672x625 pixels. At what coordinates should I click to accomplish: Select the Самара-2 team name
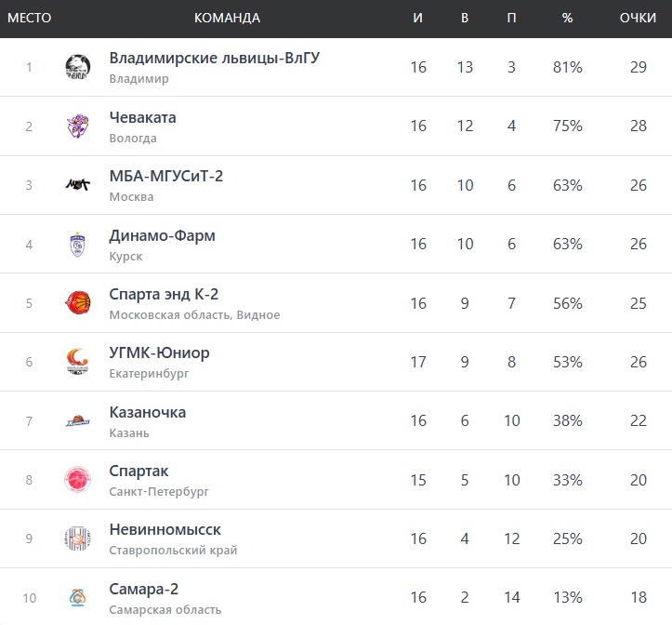[x=144, y=589]
